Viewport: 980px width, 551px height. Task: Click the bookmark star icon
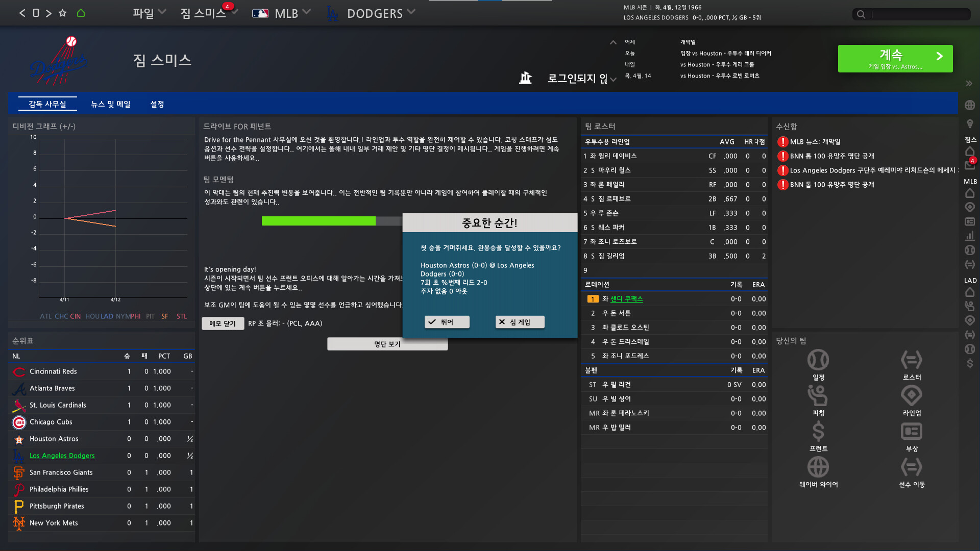coord(62,13)
